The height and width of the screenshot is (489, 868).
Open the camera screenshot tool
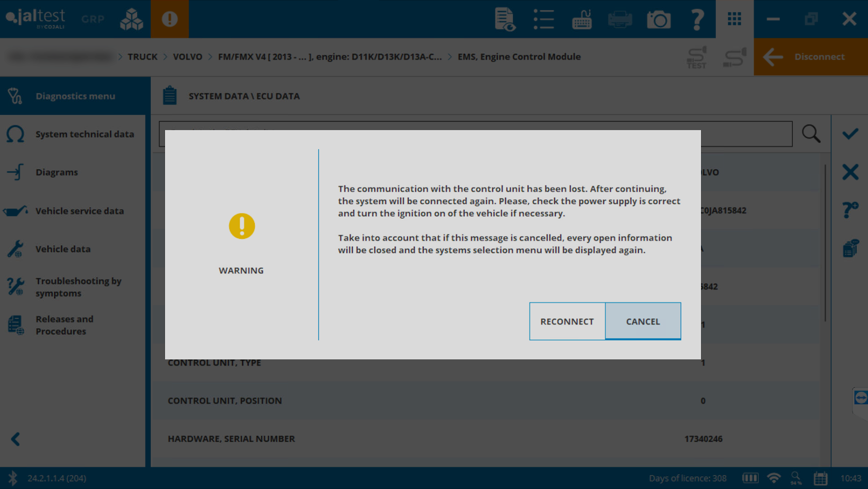(658, 19)
